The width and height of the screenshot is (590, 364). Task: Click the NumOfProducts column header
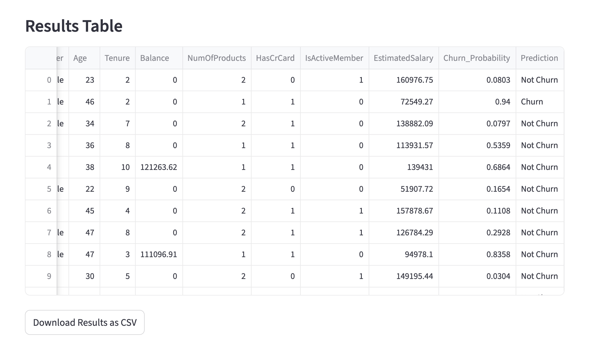coord(217,58)
